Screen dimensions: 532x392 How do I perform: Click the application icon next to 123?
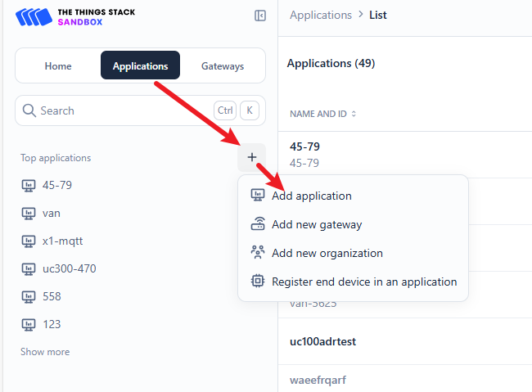coord(29,325)
